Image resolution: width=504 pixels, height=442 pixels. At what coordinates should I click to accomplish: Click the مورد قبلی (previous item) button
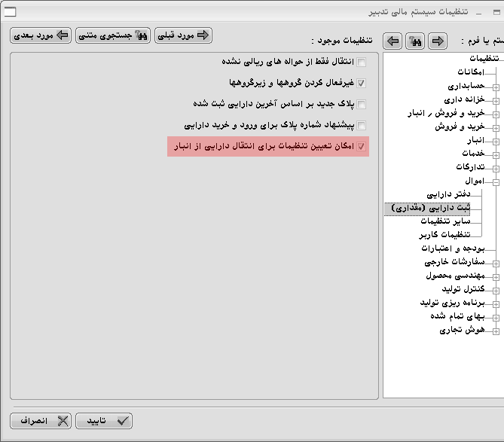tap(183, 35)
